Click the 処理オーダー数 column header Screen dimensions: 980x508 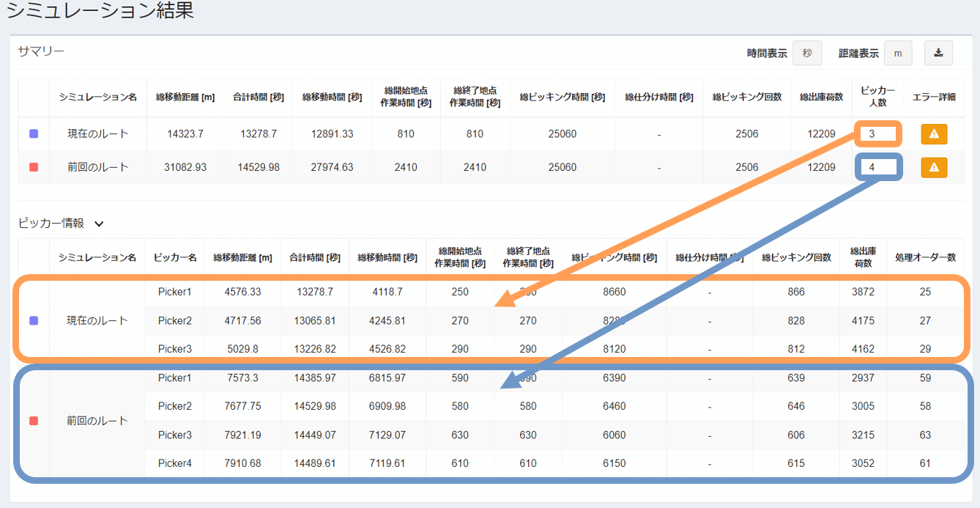[x=925, y=257]
